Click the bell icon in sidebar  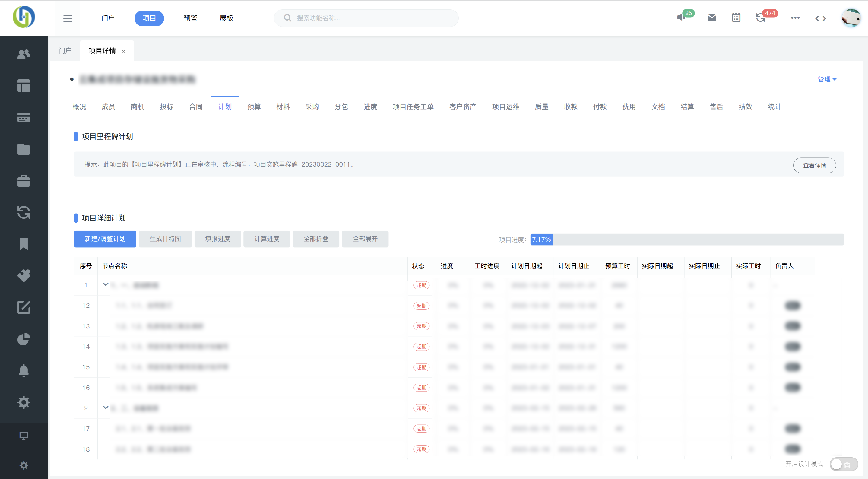(x=24, y=370)
